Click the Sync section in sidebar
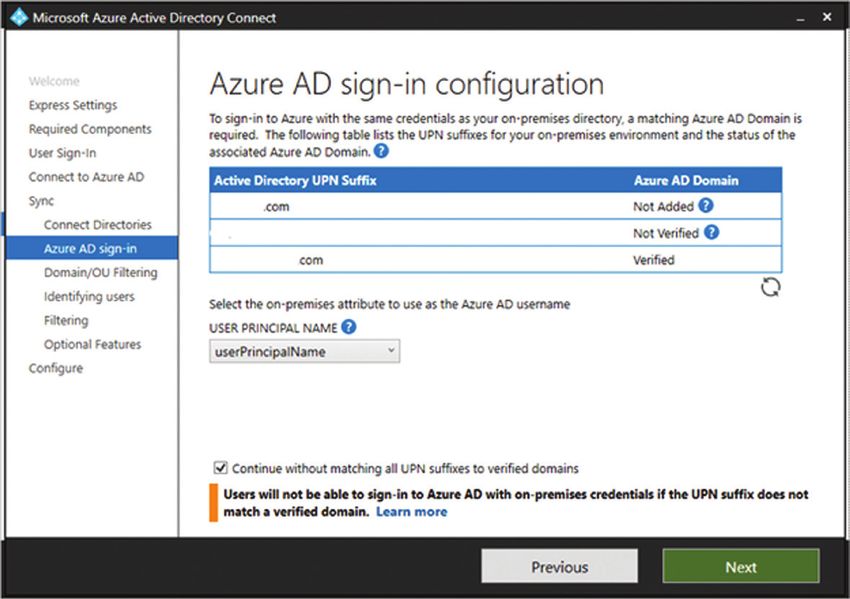 (x=41, y=201)
